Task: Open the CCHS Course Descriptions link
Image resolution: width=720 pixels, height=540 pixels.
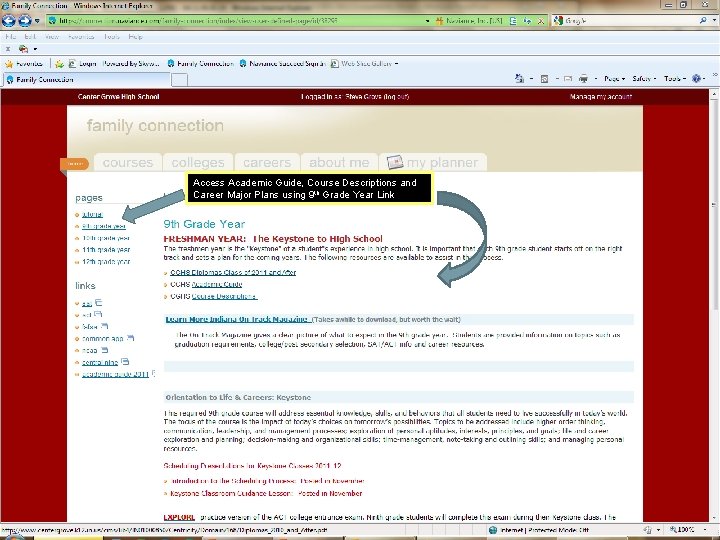Action: coord(224,296)
